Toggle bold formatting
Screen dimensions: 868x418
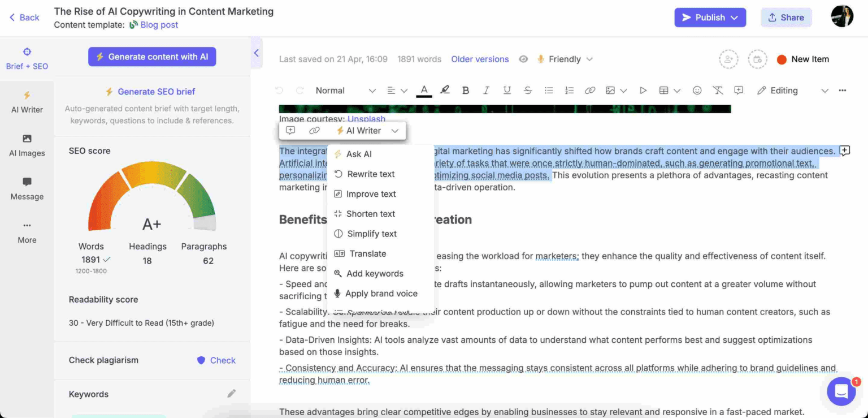[466, 90]
